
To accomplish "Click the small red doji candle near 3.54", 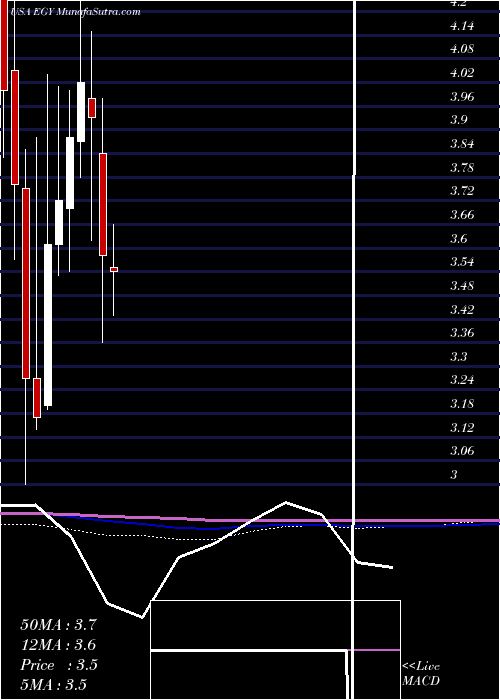I will coord(114,270).
